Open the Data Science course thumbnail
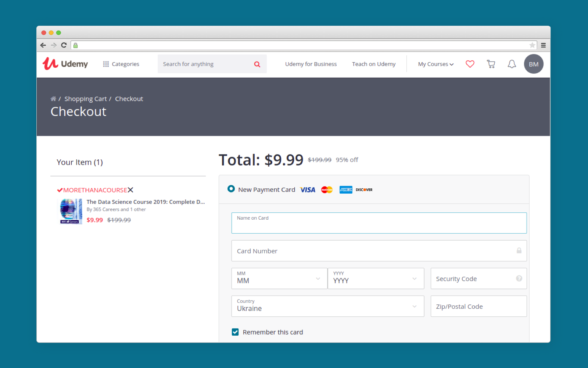This screenshot has width=588, height=368. point(71,211)
